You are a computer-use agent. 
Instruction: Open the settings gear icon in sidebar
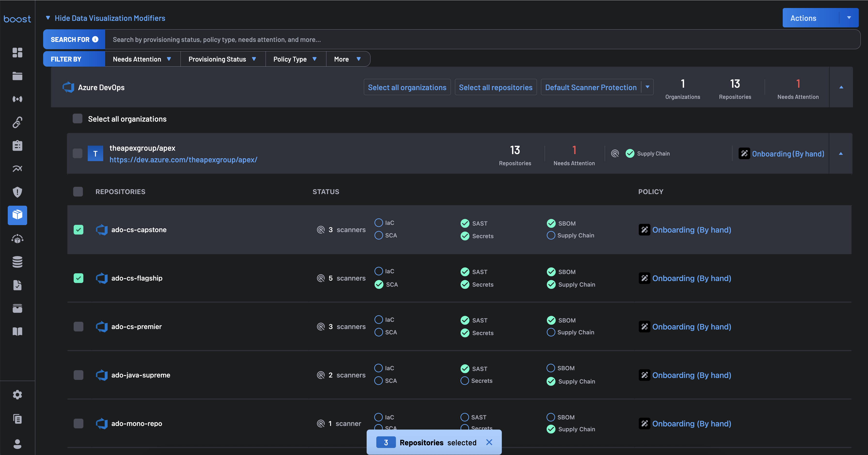click(17, 395)
